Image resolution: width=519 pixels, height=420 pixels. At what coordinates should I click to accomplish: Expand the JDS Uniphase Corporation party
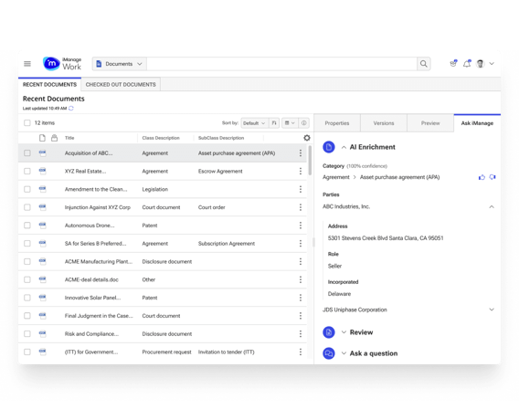[492, 310]
